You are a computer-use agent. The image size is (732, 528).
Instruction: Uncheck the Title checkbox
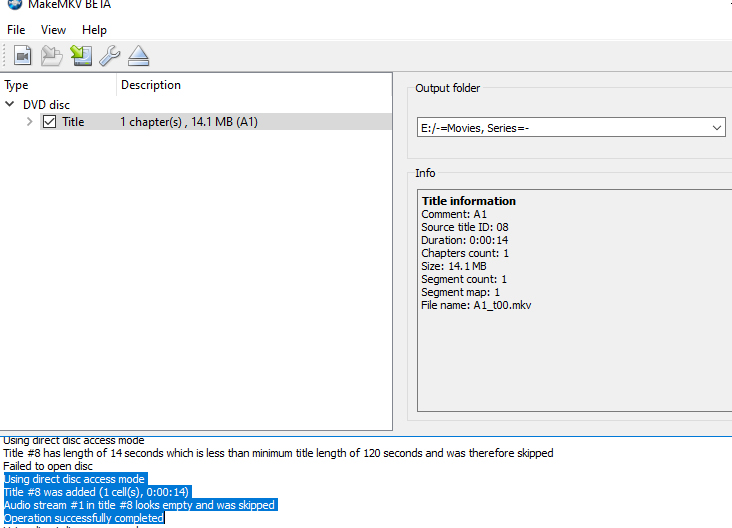click(x=49, y=122)
